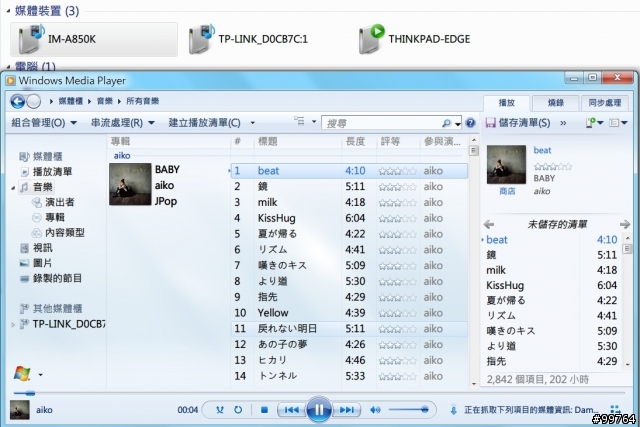640x427 pixels.
Task: Open the 串流處理(R) dropdown menu
Action: tap(122, 122)
